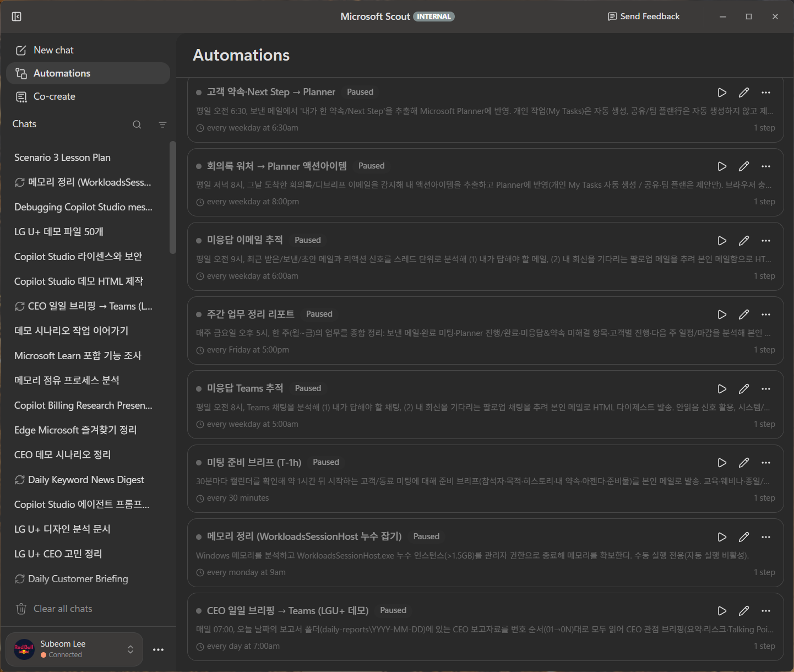Click the chat list scrollbar
794x672 pixels.
(172, 197)
